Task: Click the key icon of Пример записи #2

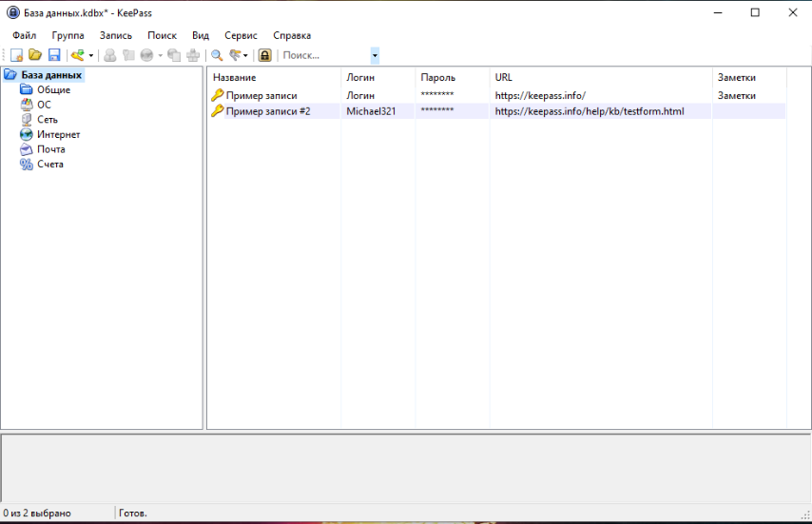Action: click(x=218, y=111)
